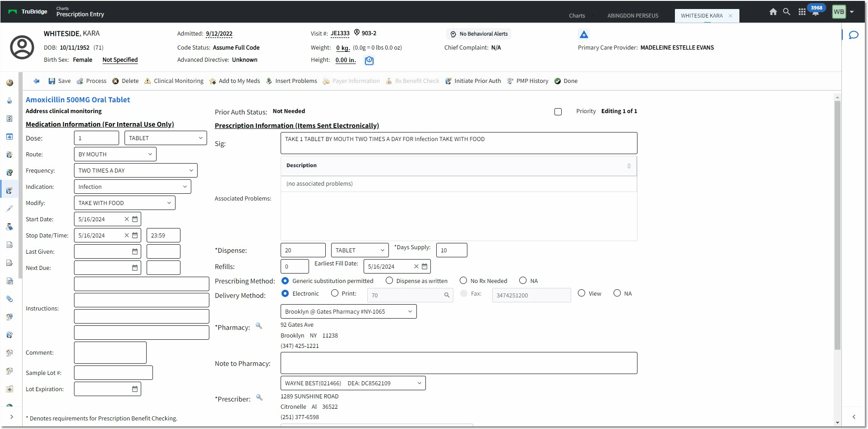Image resolution: width=868 pixels, height=429 pixels.
Task: Click Insert Problems
Action: [x=291, y=81]
